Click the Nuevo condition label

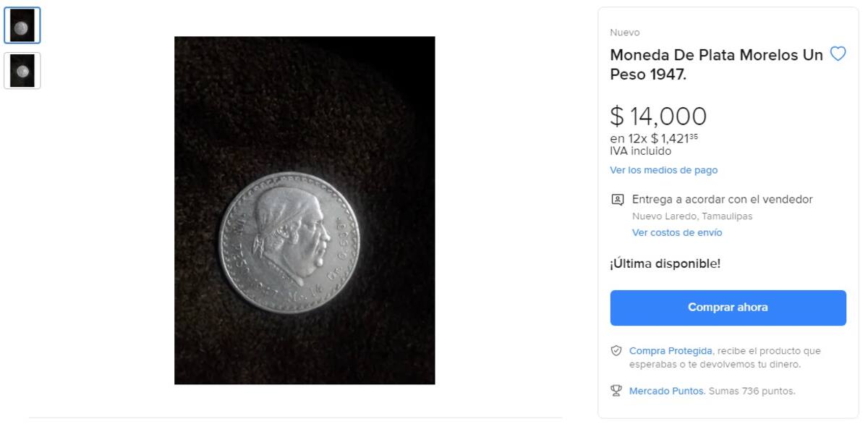(x=624, y=33)
